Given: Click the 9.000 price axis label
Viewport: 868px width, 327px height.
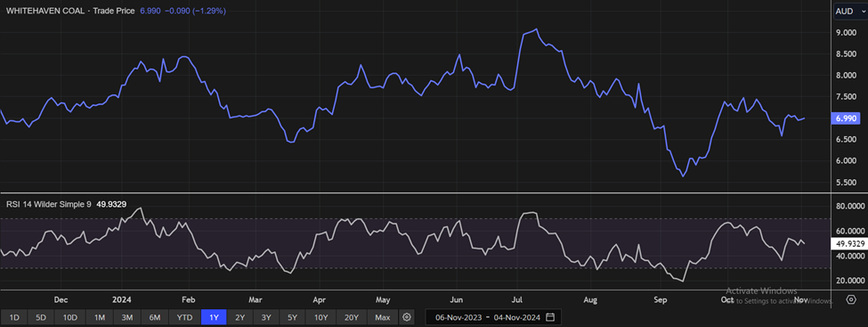Looking at the screenshot, I should 847,33.
